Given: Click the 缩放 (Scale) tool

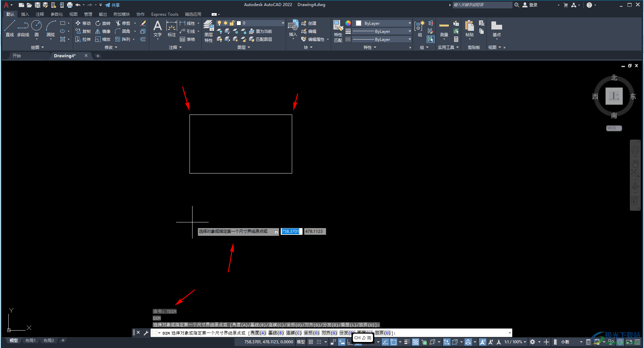Looking at the screenshot, I should point(103,39).
